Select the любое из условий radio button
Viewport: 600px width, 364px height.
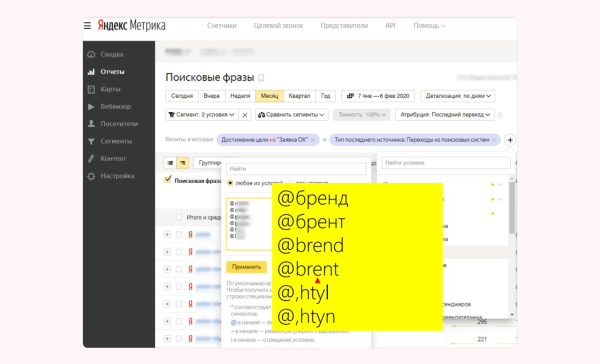click(230, 183)
